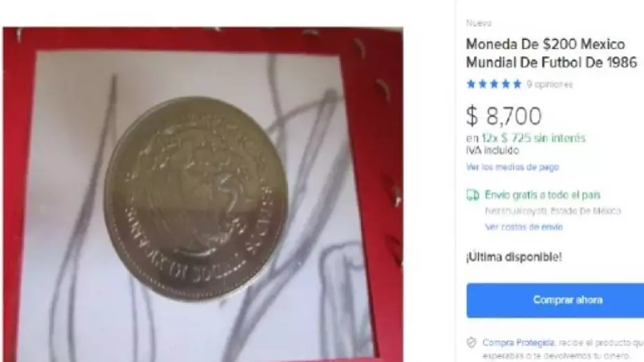Click the coin product photo
The image size is (644, 362).
(196, 198)
